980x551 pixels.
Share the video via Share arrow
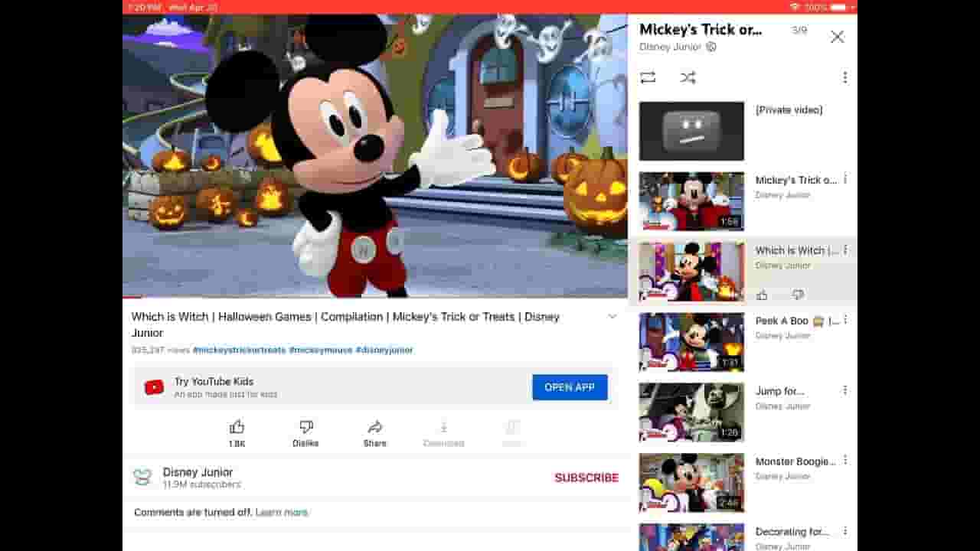(x=374, y=427)
